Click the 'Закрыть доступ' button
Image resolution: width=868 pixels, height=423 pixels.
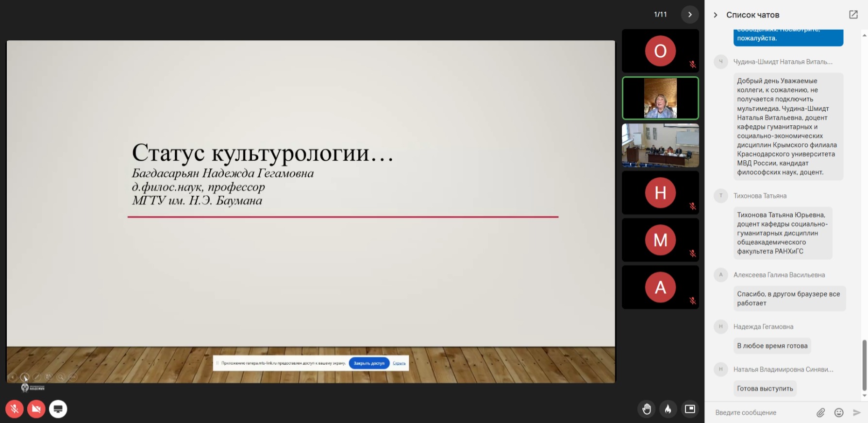[369, 363]
